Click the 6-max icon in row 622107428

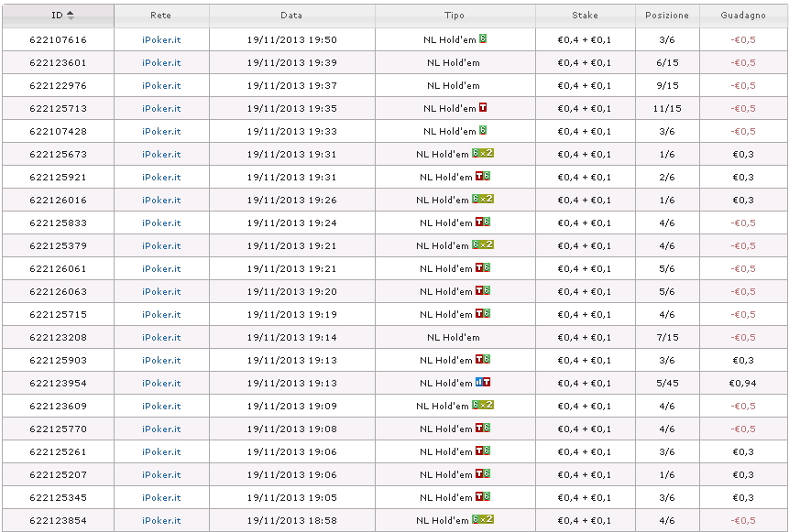click(x=483, y=130)
